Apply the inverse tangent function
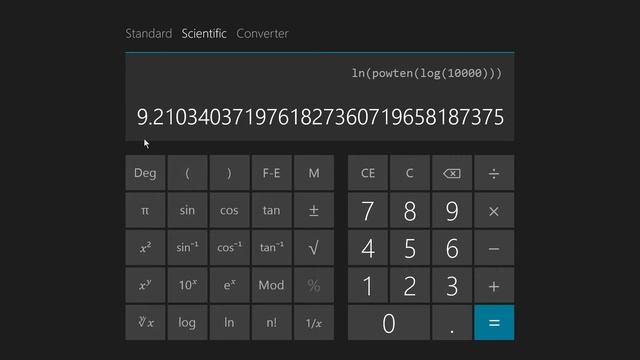640x360 pixels. [271, 248]
